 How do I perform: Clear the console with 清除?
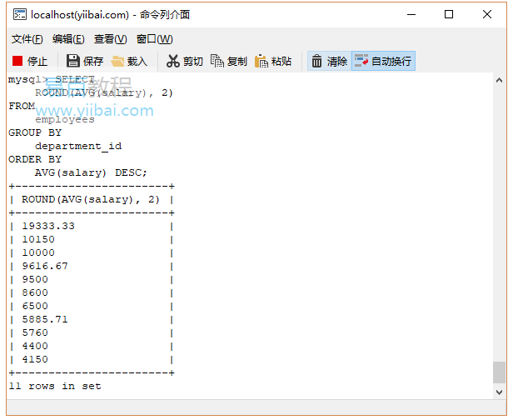[x=329, y=61]
